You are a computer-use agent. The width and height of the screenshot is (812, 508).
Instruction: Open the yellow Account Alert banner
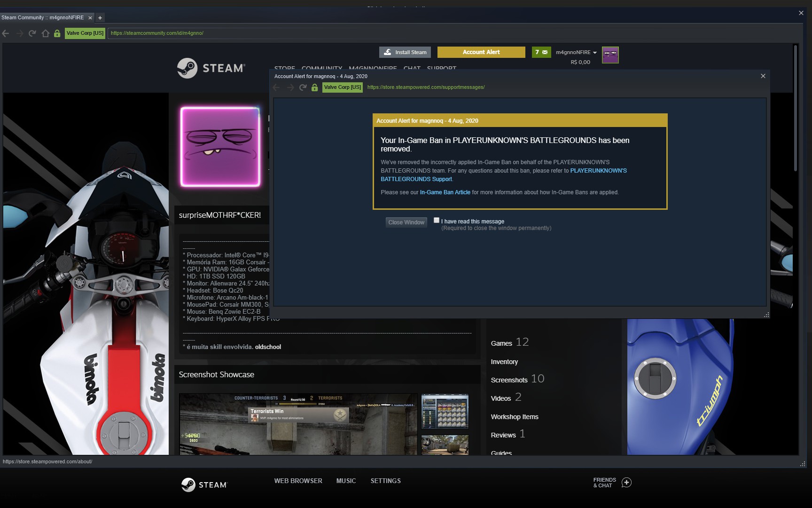pyautogui.click(x=481, y=52)
